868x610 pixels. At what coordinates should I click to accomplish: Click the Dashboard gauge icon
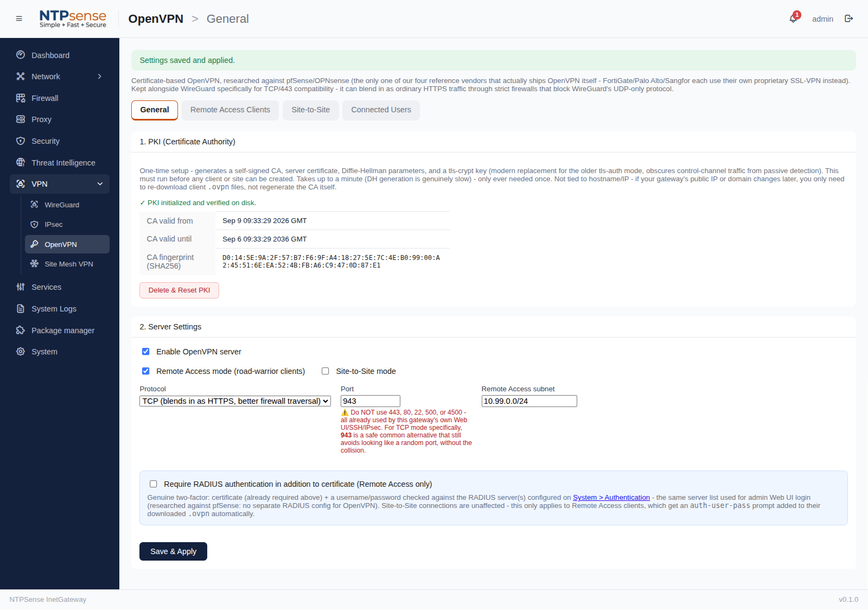[21, 55]
